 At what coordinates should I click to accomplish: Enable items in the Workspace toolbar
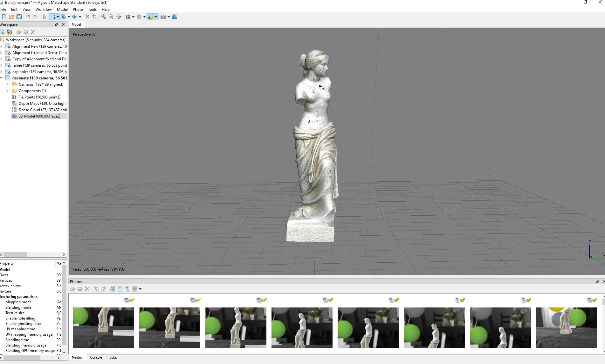click(x=18, y=32)
